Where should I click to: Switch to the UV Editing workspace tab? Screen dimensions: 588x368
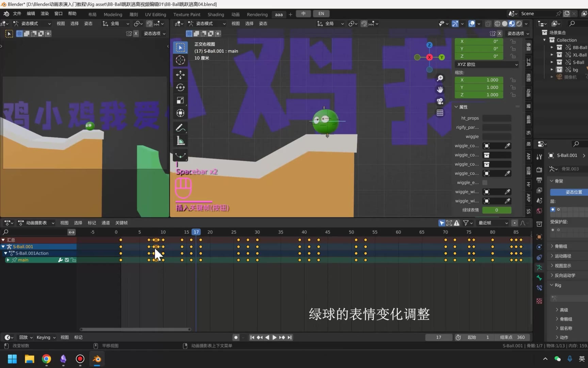click(x=156, y=14)
